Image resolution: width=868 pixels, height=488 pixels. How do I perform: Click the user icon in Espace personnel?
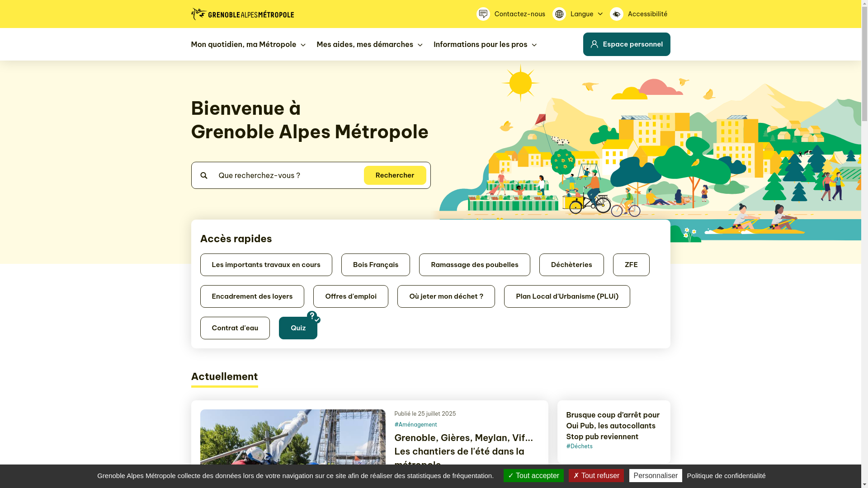pyautogui.click(x=594, y=44)
